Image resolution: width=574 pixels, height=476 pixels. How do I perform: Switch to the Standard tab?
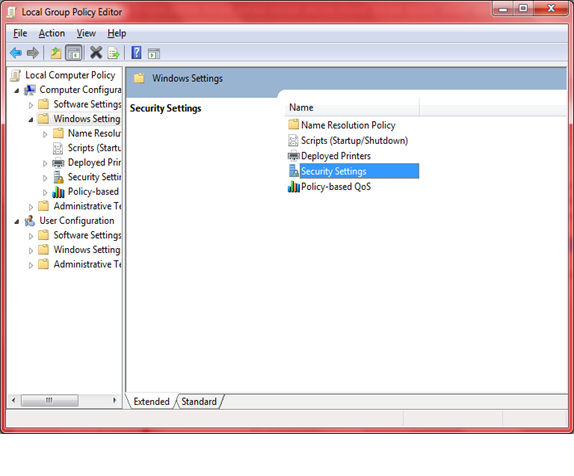point(199,401)
